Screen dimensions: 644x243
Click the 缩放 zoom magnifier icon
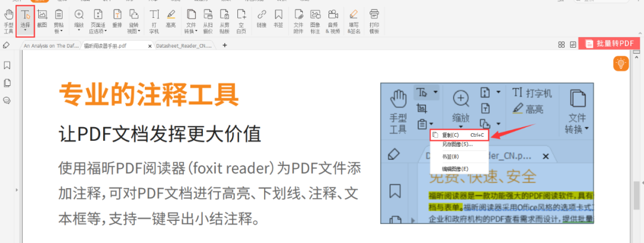point(79,15)
